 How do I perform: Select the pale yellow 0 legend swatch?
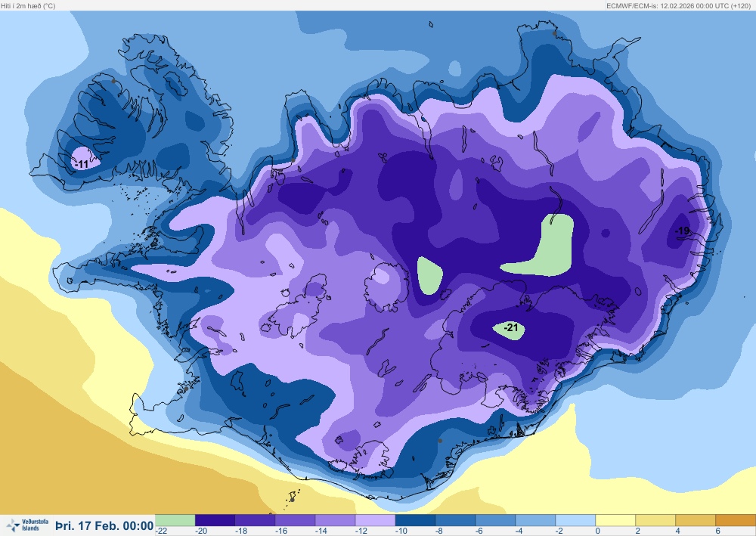615,520
